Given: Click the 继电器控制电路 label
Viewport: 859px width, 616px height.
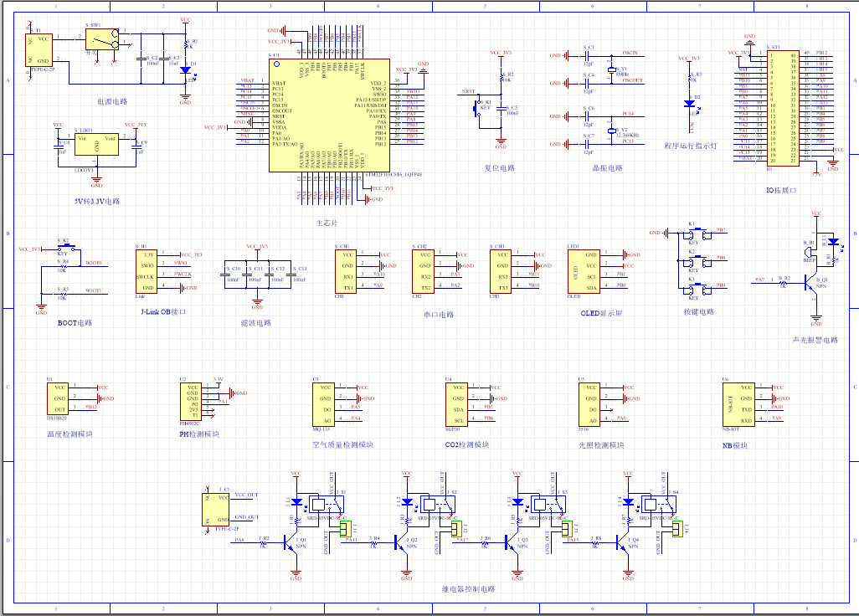Looking at the screenshot, I should point(469,589).
